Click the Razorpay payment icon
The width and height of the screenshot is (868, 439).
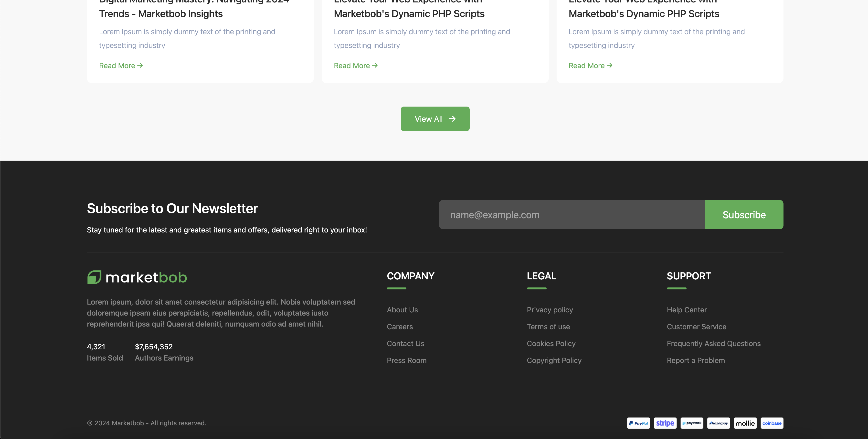(x=718, y=423)
